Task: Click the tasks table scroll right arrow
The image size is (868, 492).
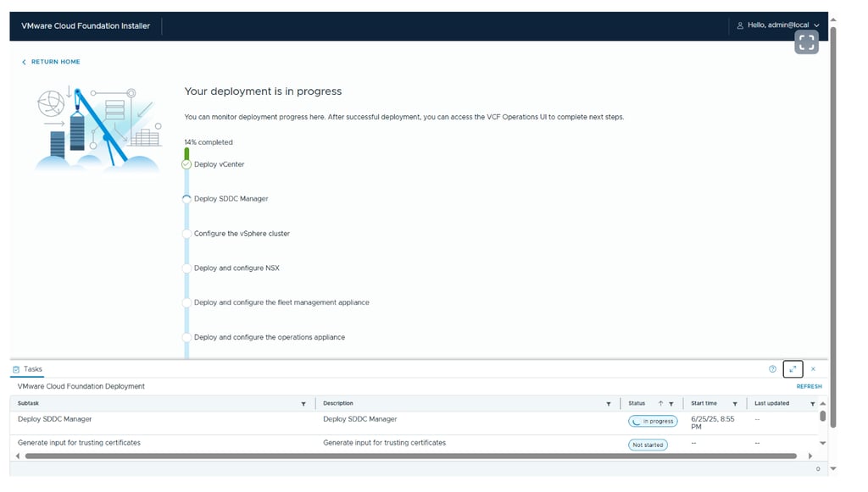Action: click(810, 456)
